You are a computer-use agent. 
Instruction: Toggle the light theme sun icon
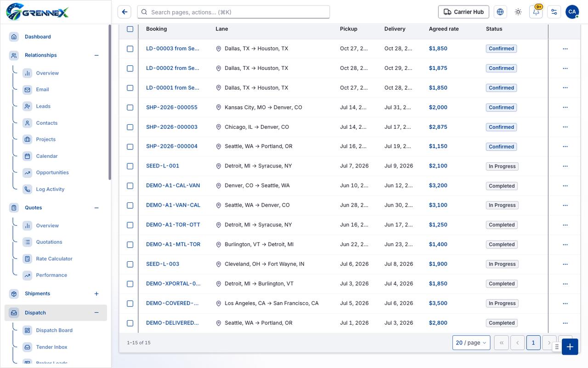[x=518, y=12]
